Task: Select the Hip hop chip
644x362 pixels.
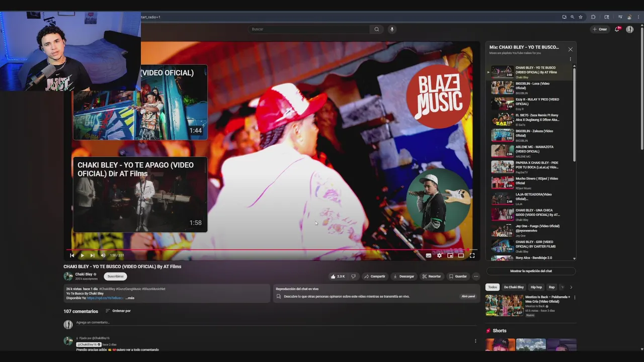Action: click(536, 287)
